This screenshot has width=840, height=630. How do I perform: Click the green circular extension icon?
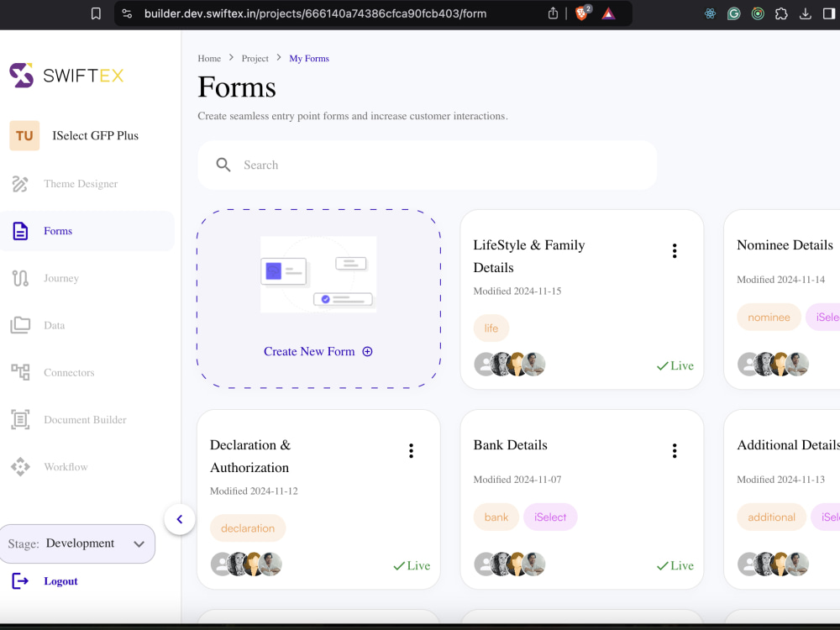pos(758,14)
